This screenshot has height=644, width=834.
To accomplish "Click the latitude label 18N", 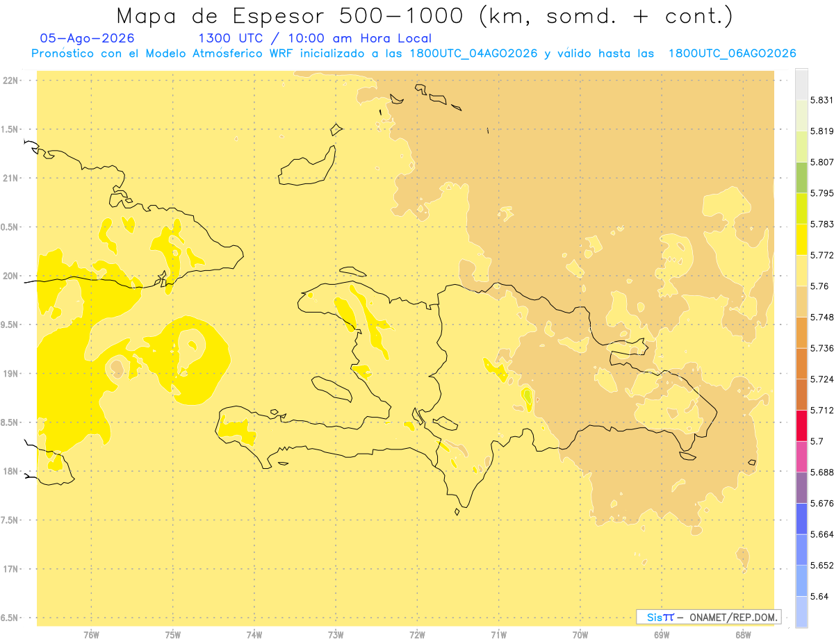I will 10,472.
